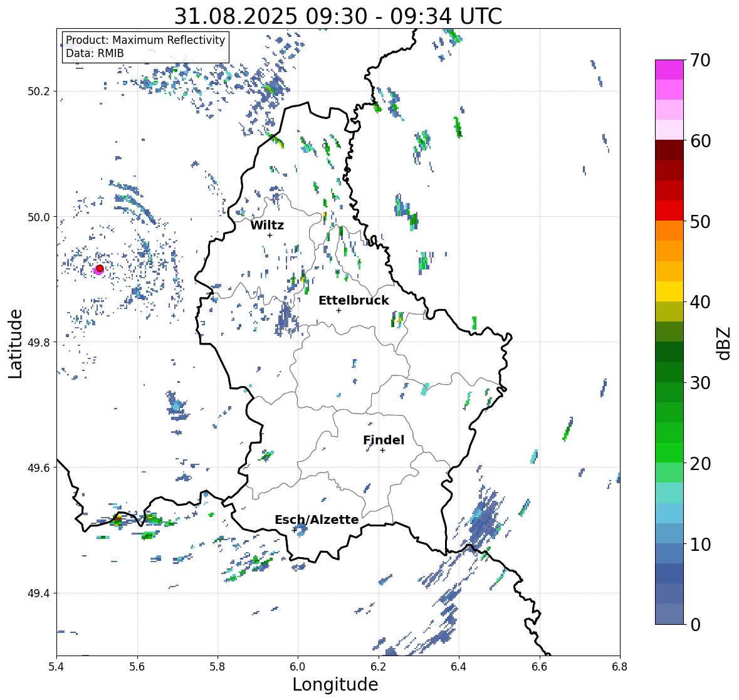Click the colorbar tick label 40
The image size is (739, 700).
pyautogui.click(x=700, y=302)
